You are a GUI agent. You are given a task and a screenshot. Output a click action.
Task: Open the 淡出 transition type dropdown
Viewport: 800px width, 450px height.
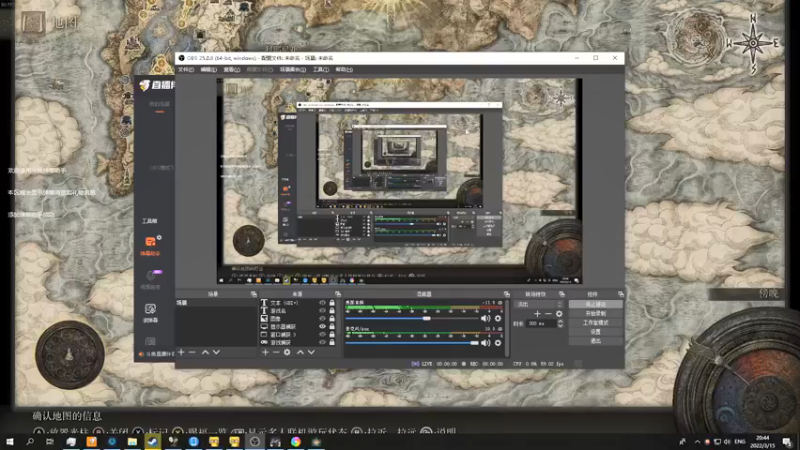(538, 304)
